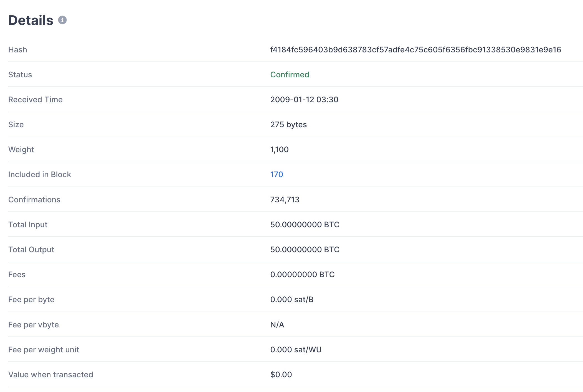This screenshot has width=583, height=392.
Task: Click the Details heading text
Action: pyautogui.click(x=31, y=20)
